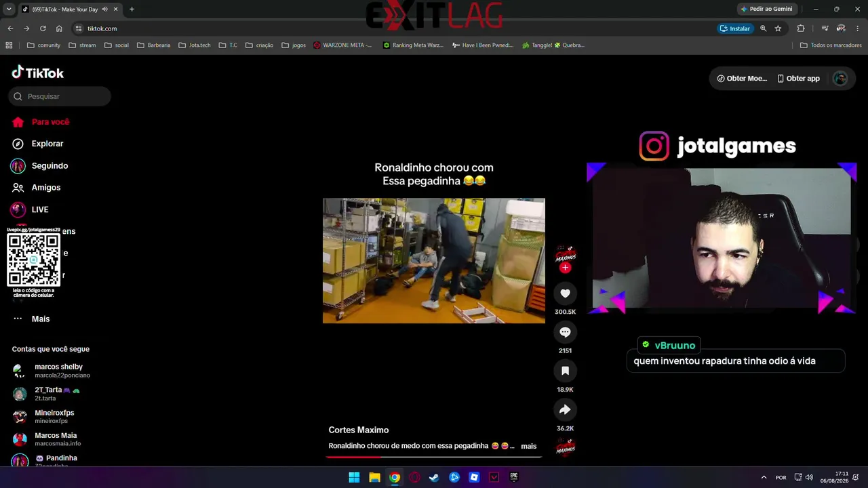The height and width of the screenshot is (488, 868).
Task: Bookmark this page with the star
Action: (778, 28)
